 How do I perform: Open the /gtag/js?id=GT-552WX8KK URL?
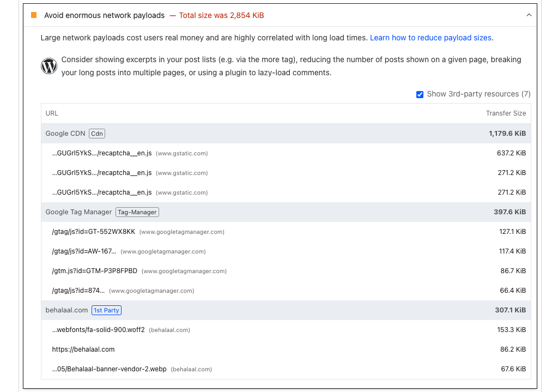(x=94, y=231)
